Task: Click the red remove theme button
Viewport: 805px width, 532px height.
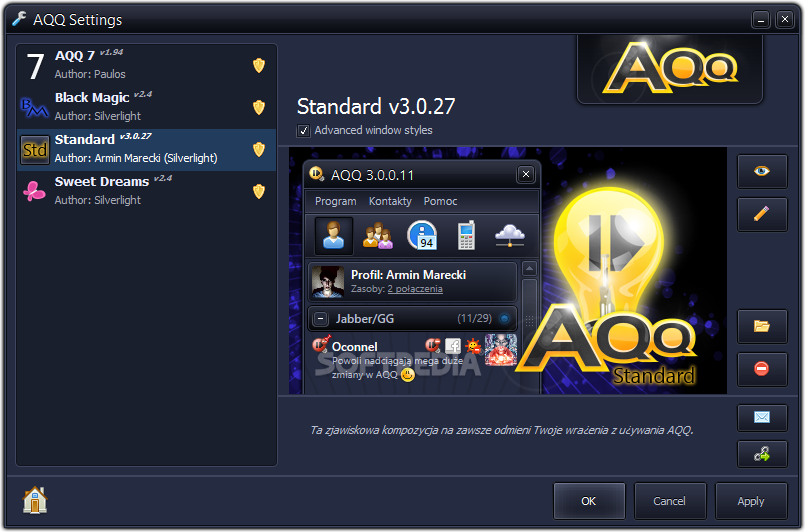Action: coord(762,369)
